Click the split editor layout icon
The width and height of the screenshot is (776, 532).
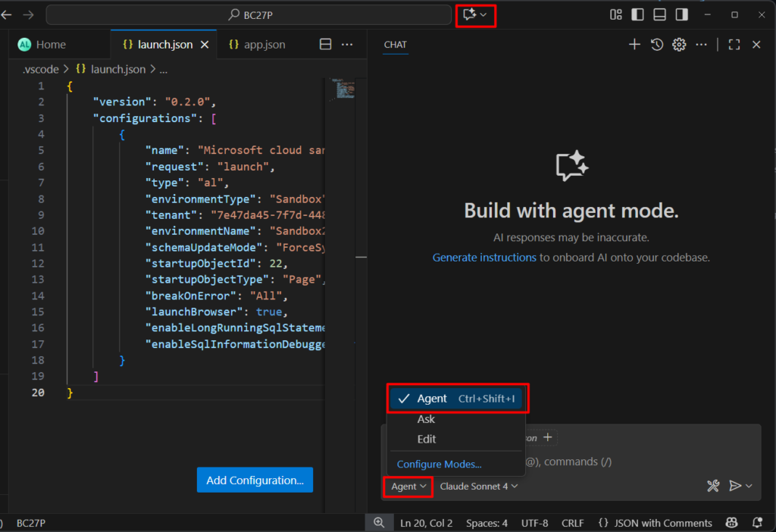325,45
